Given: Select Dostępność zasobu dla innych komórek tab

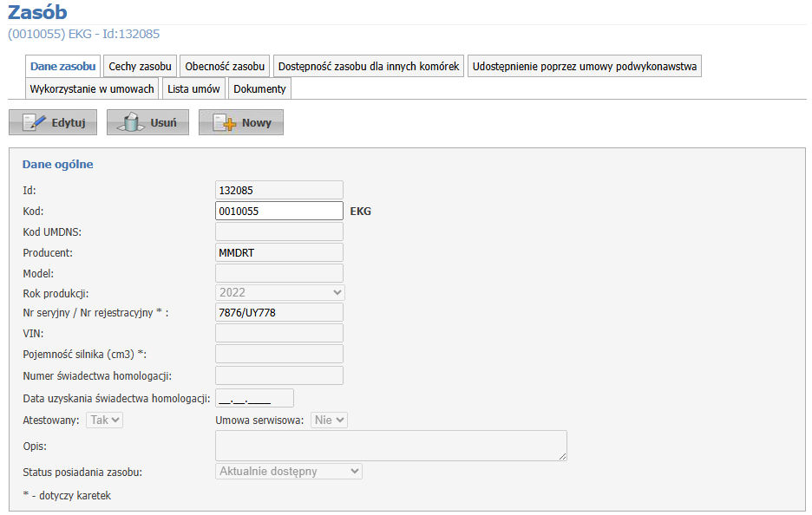Looking at the screenshot, I should [x=369, y=66].
